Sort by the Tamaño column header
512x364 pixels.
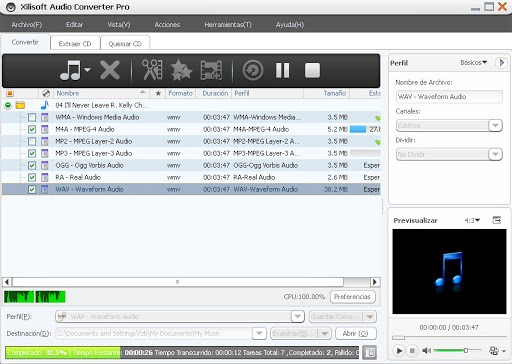(x=327, y=93)
